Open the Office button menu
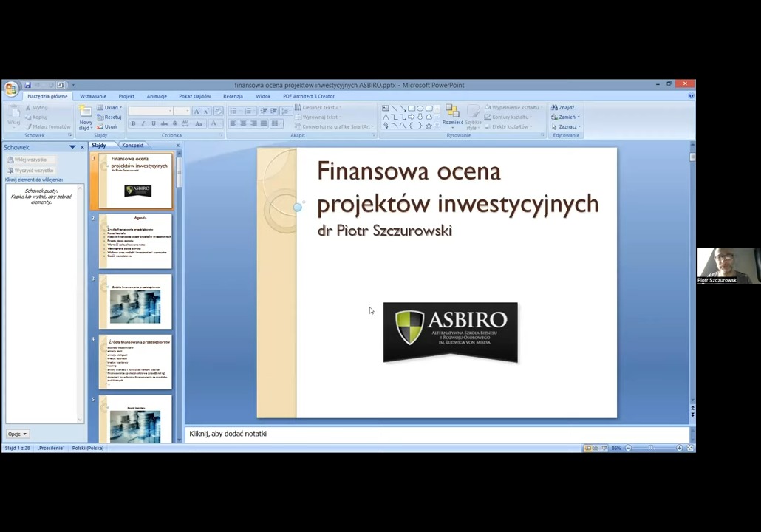This screenshot has height=532, width=761. coord(10,89)
